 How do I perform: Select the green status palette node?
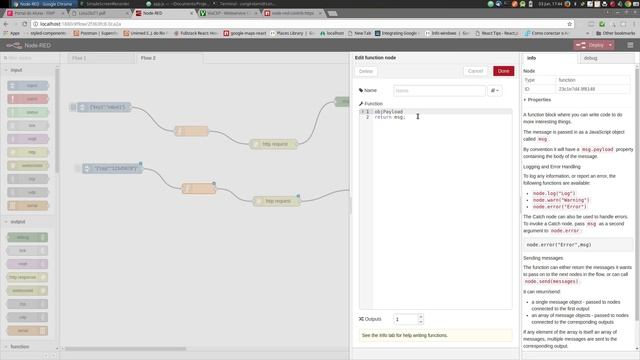click(28, 112)
